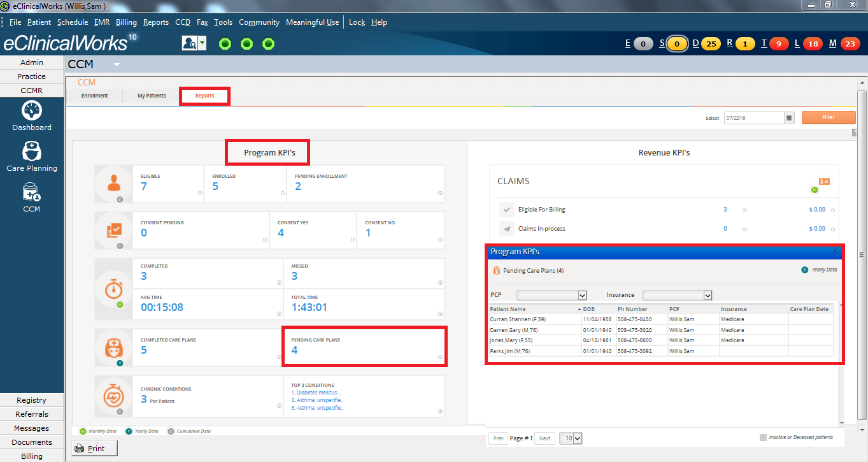This screenshot has width=868, height=462.
Task: Click the first green status circle in header
Action: [x=225, y=43]
